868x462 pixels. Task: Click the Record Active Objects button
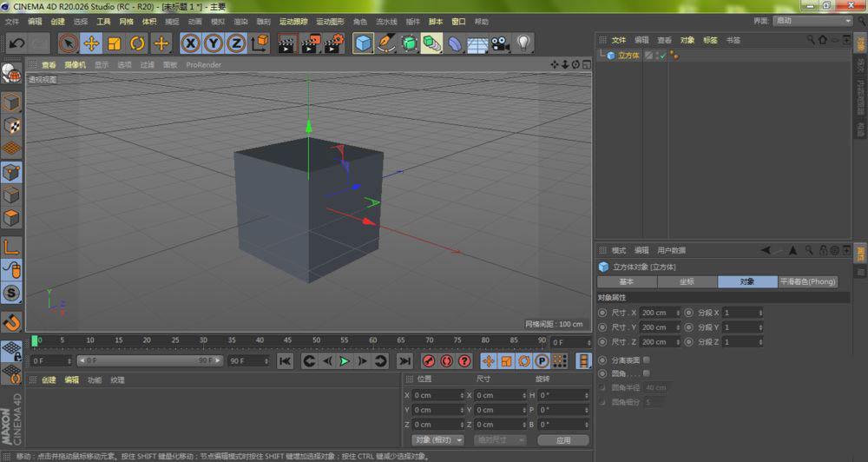(428, 361)
